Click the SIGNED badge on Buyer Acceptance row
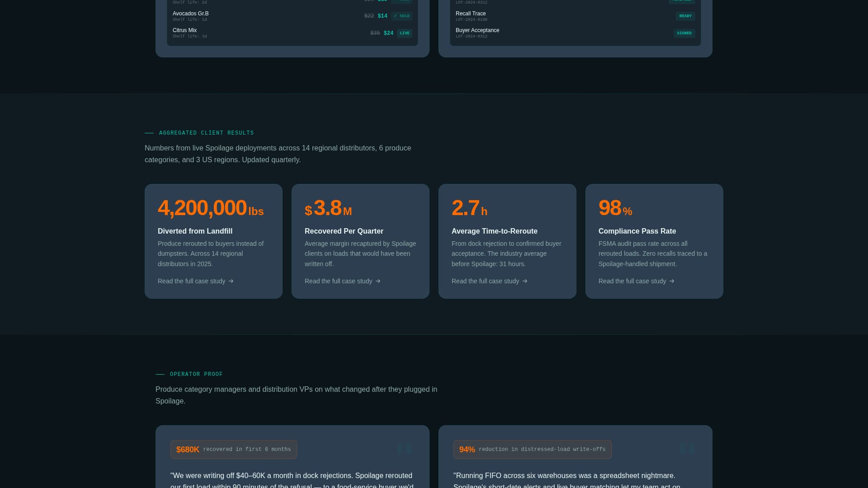 (684, 33)
